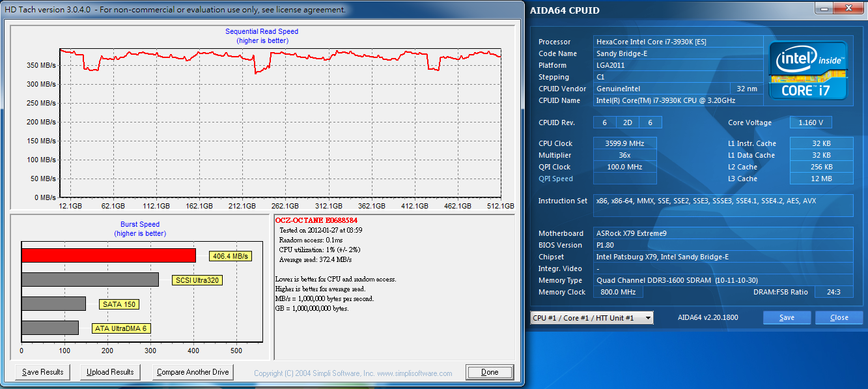Click Upload Results button
Viewport: 868px width, 389px height.
(x=110, y=372)
